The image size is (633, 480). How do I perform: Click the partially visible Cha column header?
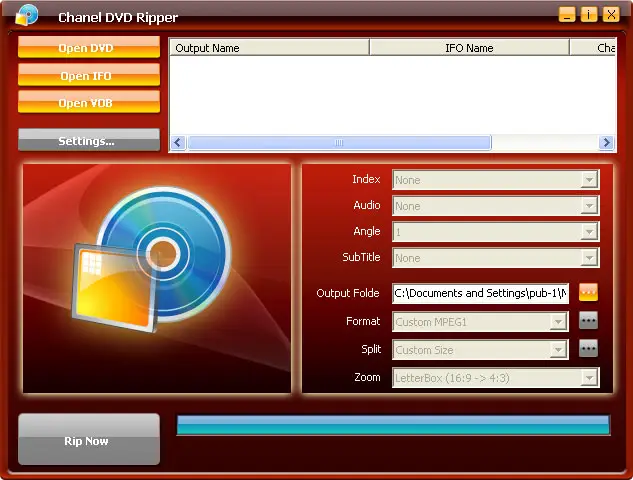point(593,48)
